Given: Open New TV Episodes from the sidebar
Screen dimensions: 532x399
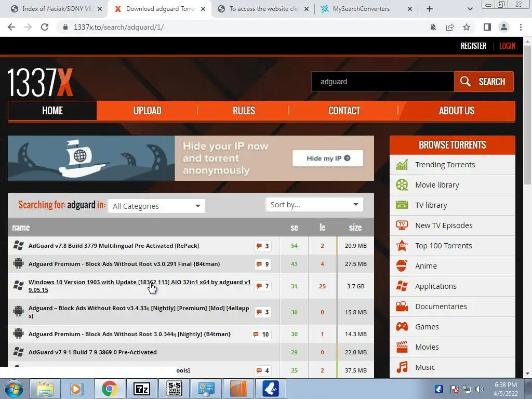Looking at the screenshot, I should [x=444, y=225].
